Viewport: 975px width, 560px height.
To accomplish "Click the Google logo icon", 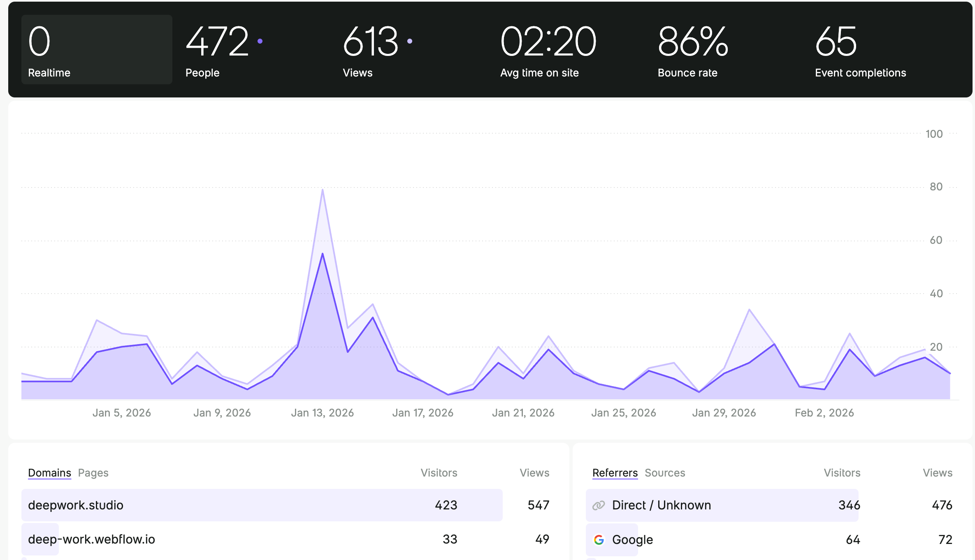I will [599, 539].
